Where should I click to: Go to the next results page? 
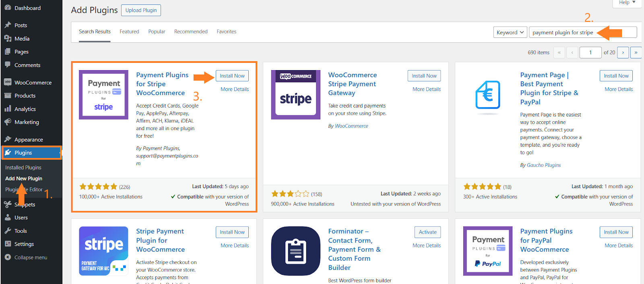pyautogui.click(x=623, y=52)
